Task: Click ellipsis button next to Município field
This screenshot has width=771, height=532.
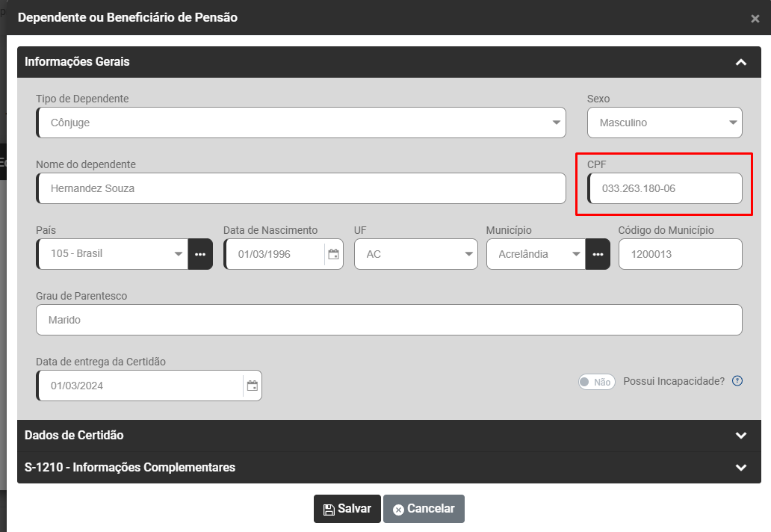Action: click(x=598, y=254)
